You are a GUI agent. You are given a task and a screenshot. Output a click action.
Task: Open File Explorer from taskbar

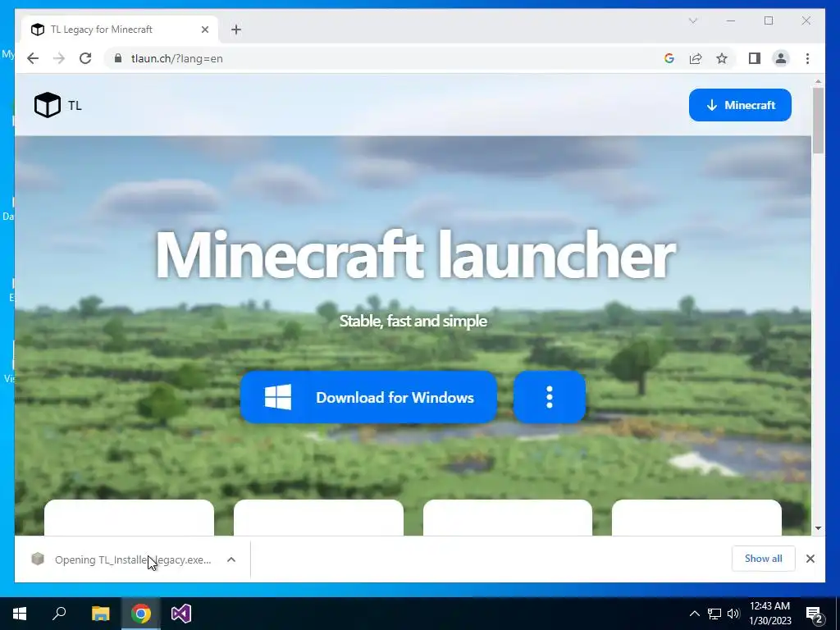100,614
